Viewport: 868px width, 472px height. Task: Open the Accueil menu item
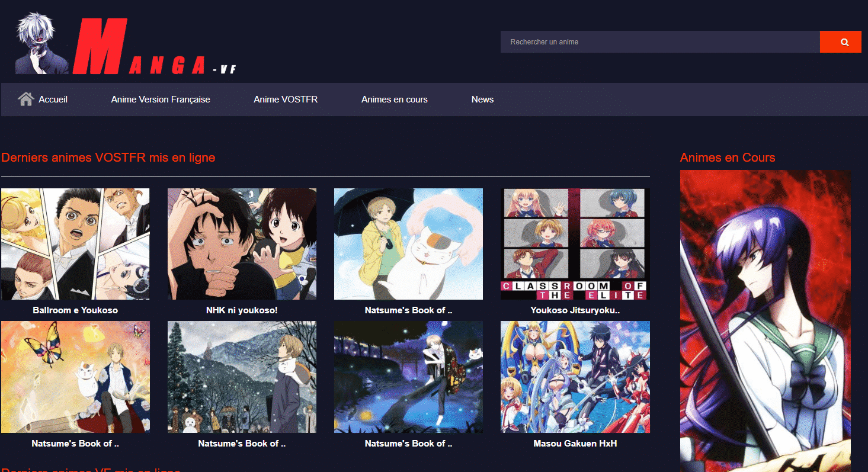52,99
